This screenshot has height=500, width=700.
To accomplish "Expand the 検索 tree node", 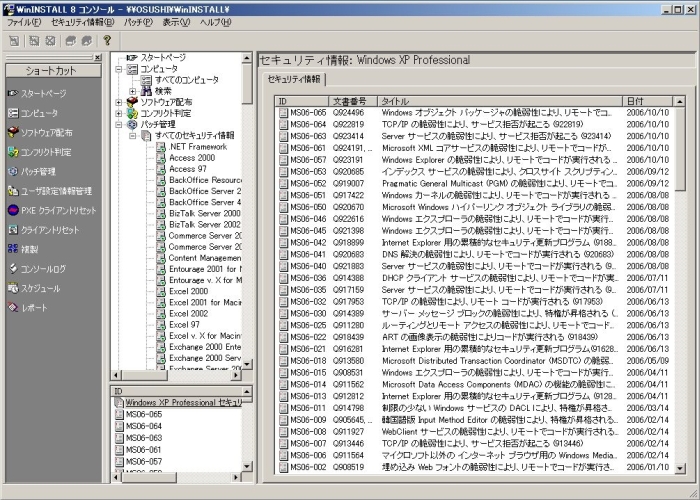I will point(133,91).
